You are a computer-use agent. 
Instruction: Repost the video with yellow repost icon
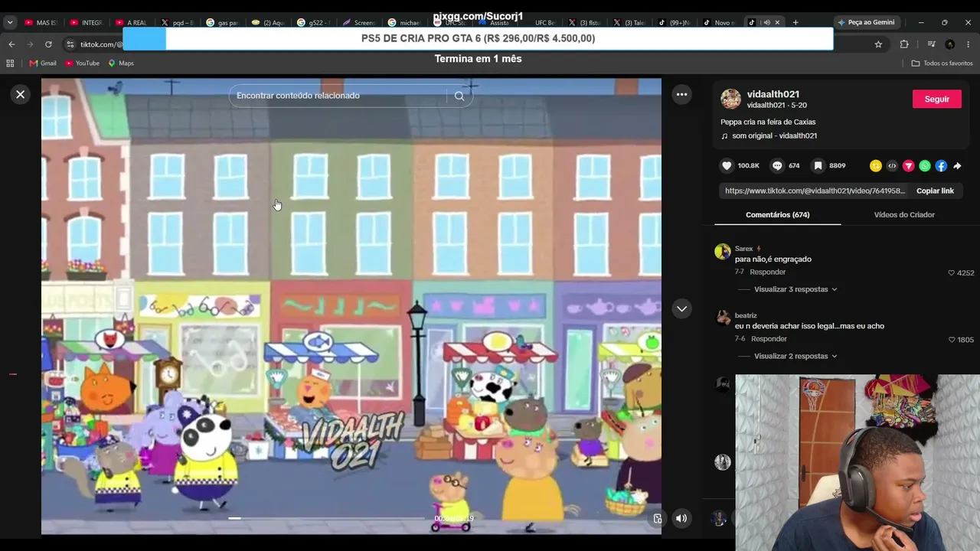(x=876, y=165)
